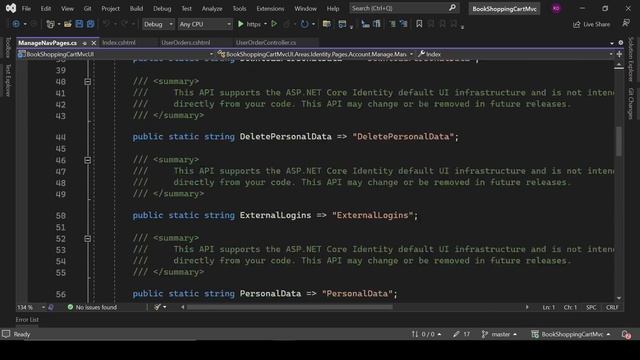Open the Debug configuration dropdown
The image size is (640, 360).
click(158, 24)
